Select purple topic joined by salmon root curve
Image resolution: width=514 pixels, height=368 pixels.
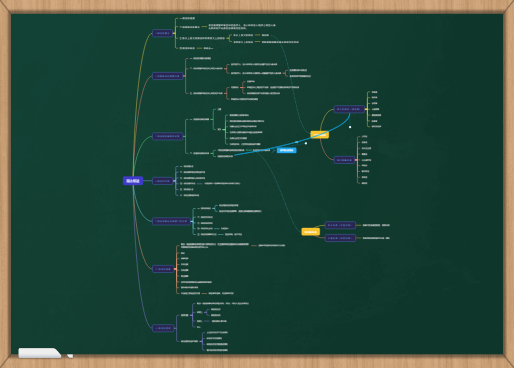[168, 76]
